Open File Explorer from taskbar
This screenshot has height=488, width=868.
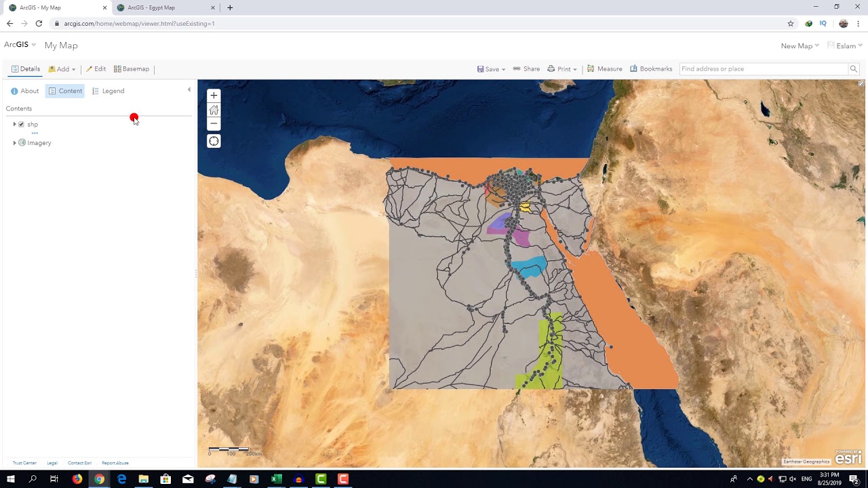144,479
